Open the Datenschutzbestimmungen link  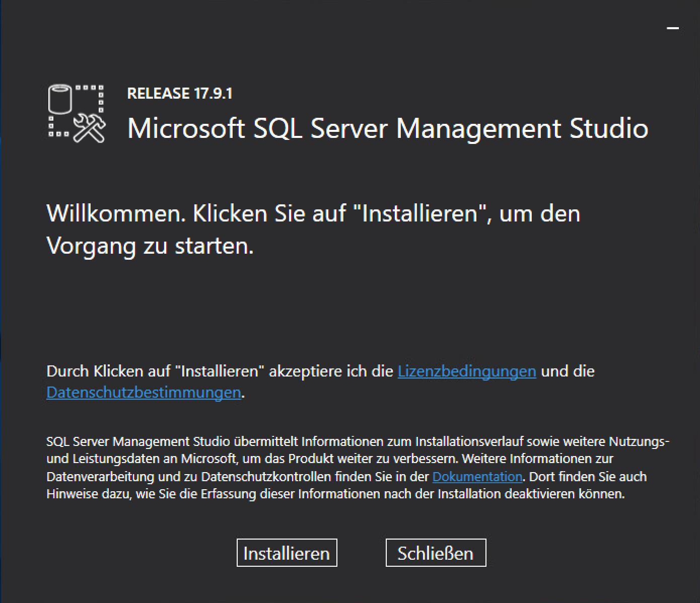[144, 392]
